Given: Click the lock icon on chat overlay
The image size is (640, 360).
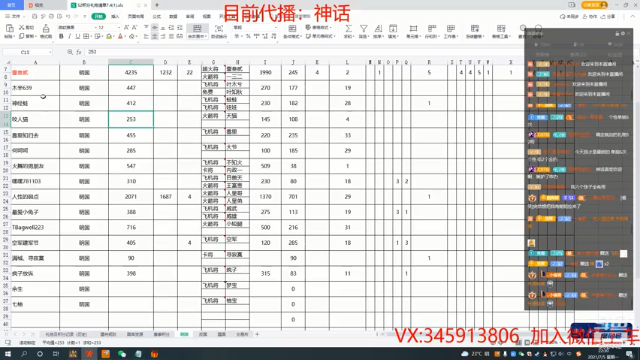Looking at the screenshot, I should tap(617, 33).
